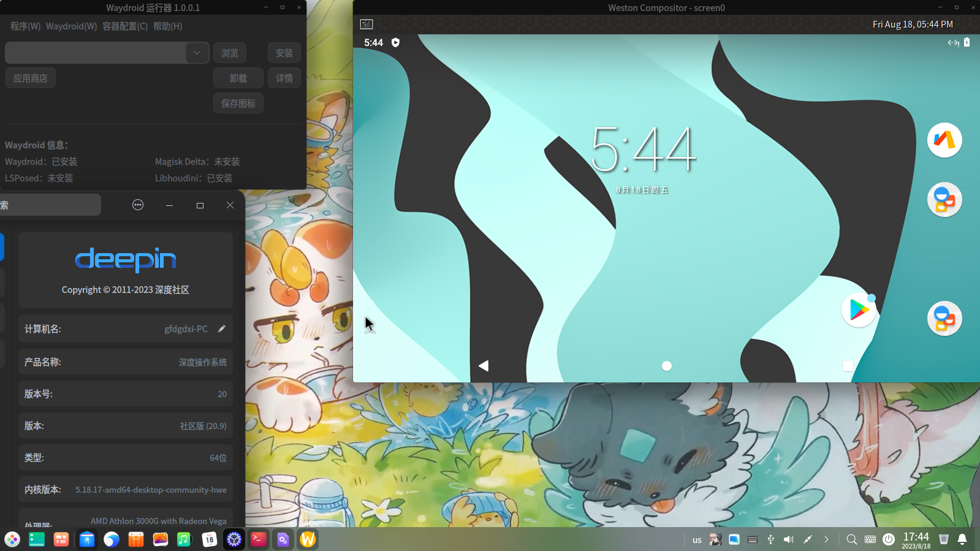Select the computer name gfdgdxi-PC
Image resolution: width=980 pixels, height=551 pixels.
186,329
